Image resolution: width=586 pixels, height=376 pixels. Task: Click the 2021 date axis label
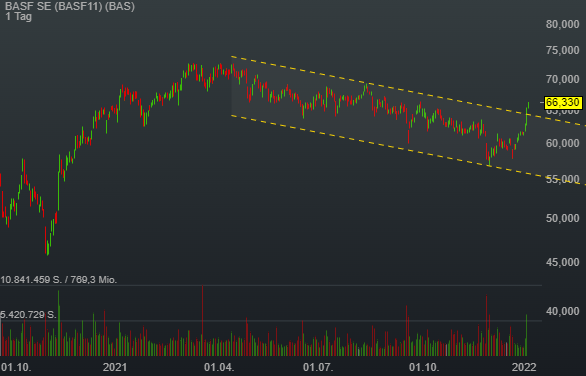point(115,367)
